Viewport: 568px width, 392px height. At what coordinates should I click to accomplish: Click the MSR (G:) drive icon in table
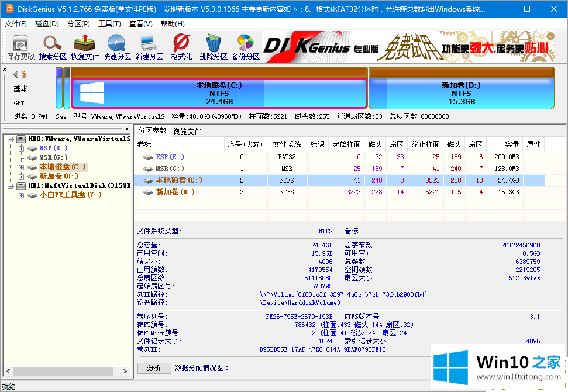point(148,169)
